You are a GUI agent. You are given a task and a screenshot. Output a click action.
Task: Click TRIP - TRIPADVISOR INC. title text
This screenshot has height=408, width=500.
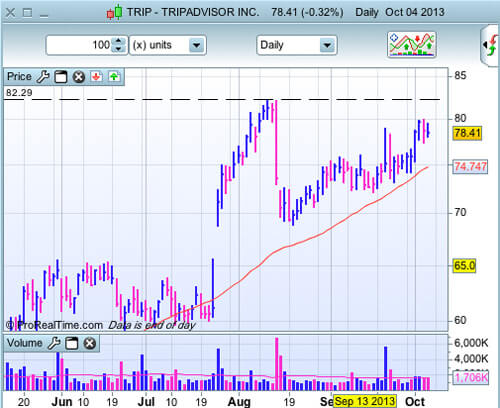(x=193, y=12)
